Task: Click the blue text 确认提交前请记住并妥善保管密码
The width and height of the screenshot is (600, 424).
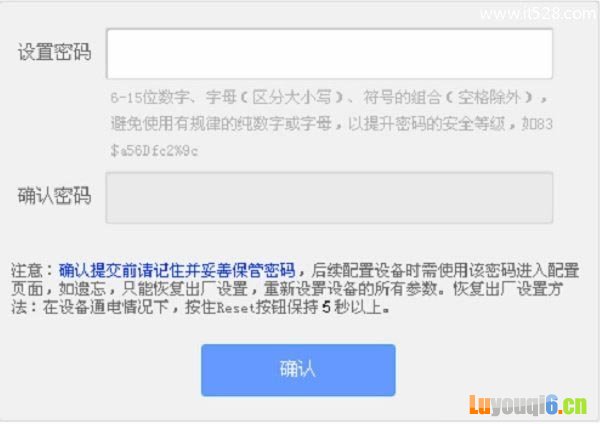Action: pos(177,270)
